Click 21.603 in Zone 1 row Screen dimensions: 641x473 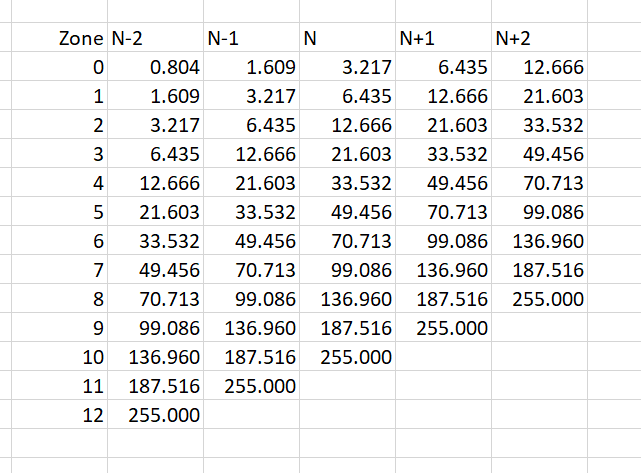(540, 95)
